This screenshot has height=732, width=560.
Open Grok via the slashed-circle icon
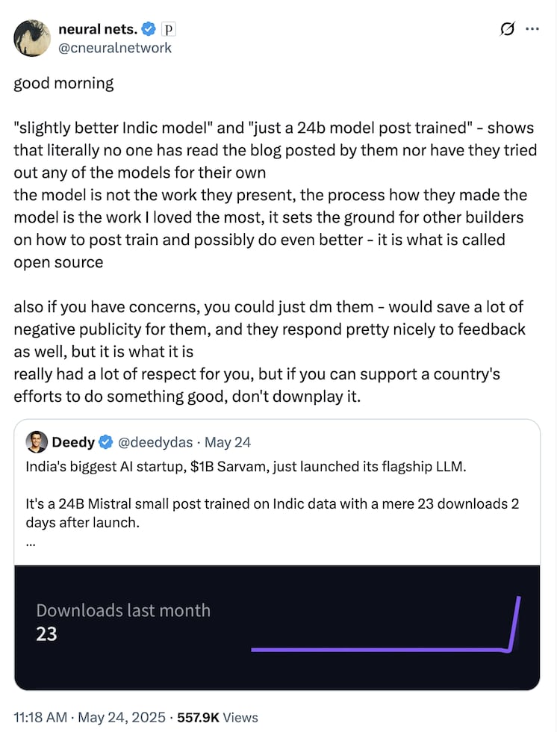[x=507, y=29]
